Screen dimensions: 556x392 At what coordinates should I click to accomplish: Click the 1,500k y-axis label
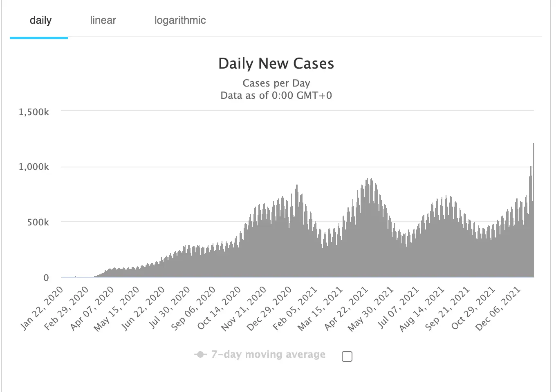click(34, 112)
